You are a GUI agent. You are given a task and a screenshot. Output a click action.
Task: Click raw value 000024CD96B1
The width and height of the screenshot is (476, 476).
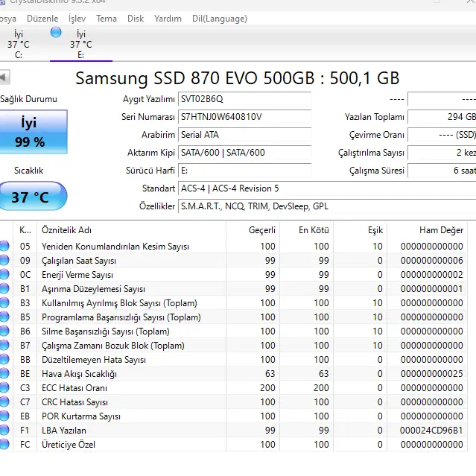[x=431, y=431]
